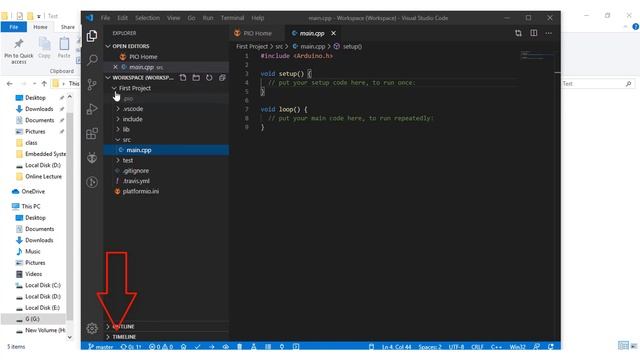Collapse all folders in explorer
Viewport: 640px width, 360px height.
222,78
